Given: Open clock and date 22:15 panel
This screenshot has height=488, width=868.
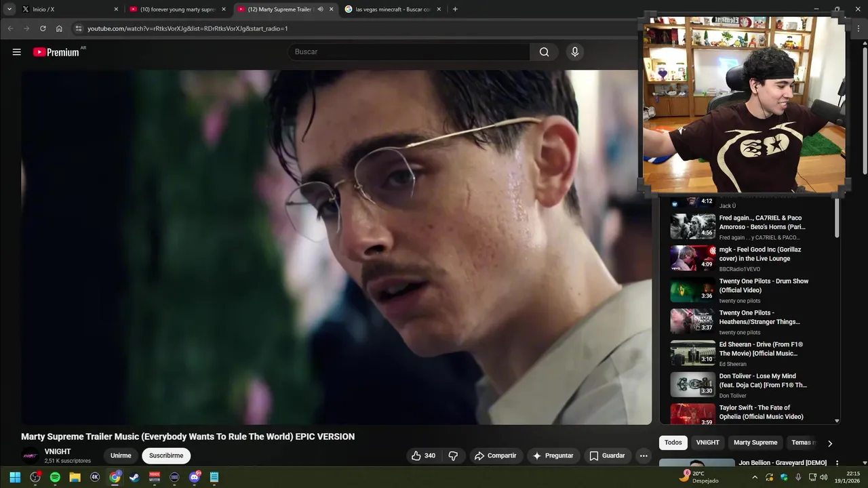Looking at the screenshot, I should tap(847, 477).
